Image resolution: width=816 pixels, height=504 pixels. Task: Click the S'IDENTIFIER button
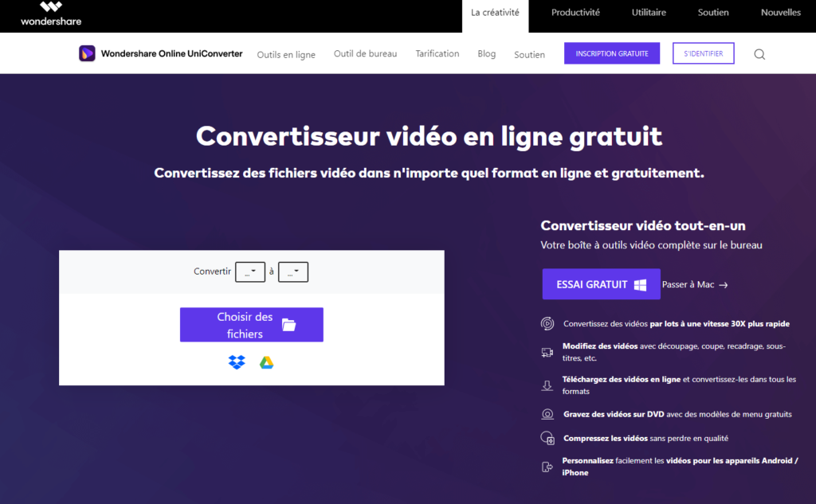pos(703,53)
